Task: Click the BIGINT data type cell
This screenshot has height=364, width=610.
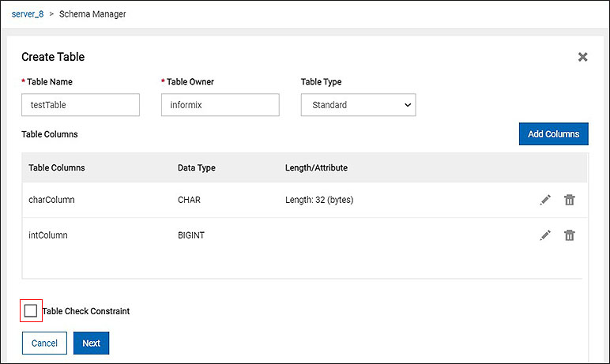Action: (x=190, y=235)
